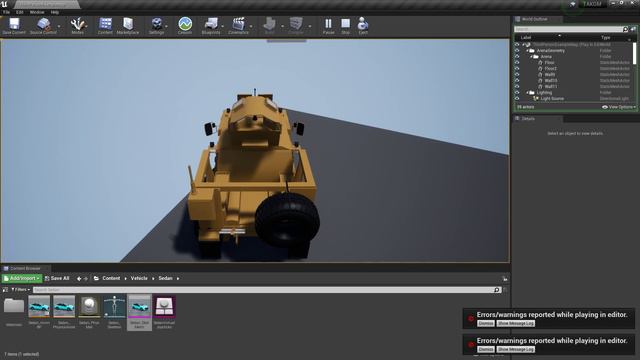Screen dimensions: 640x360
Task: Go back in Content Browser history
Action: coord(79,279)
